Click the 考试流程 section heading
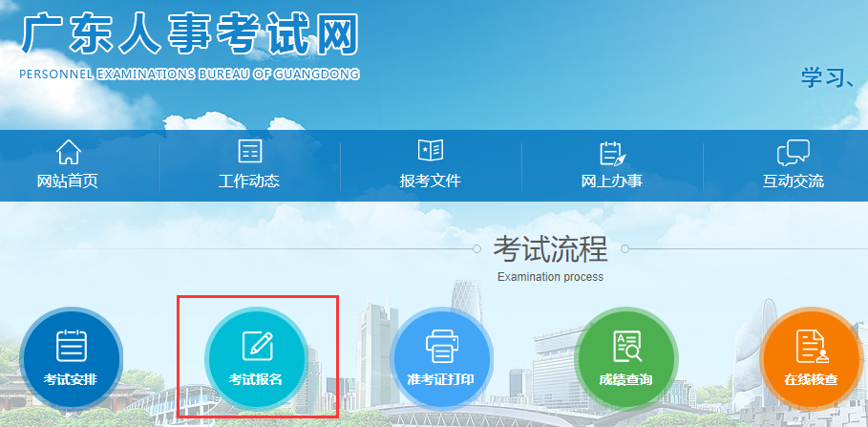 point(550,249)
